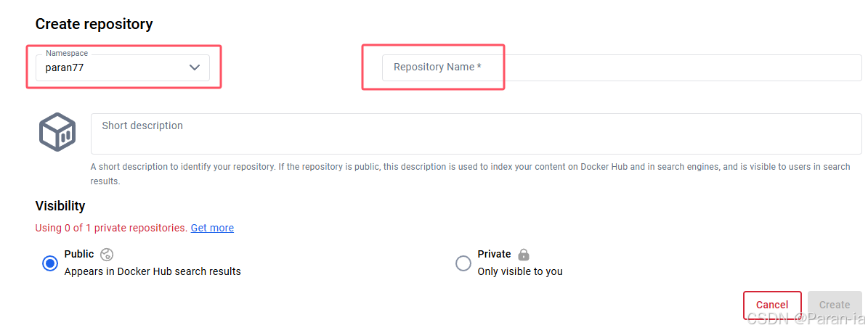
Task: Click the Visibility section heading
Action: [60, 206]
